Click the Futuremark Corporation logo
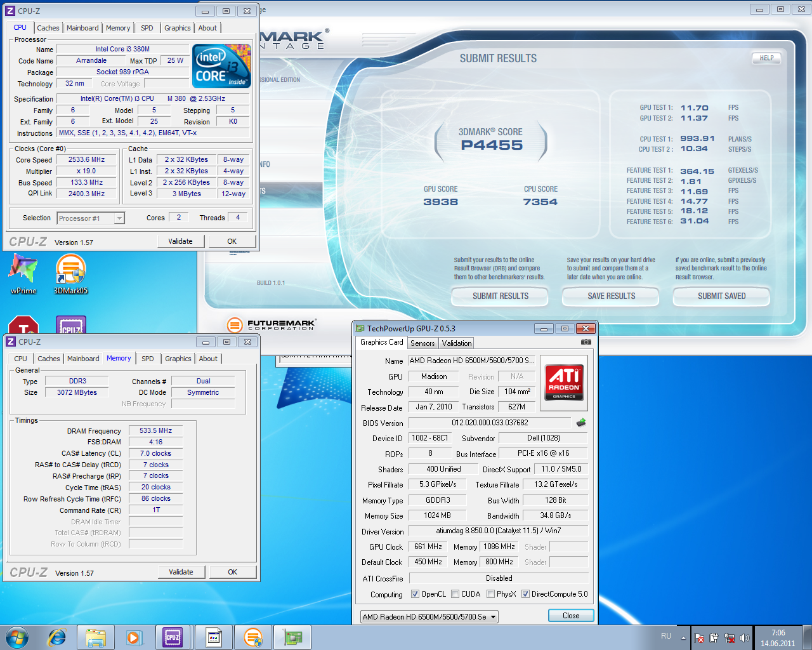812x650 pixels. pos(271,325)
